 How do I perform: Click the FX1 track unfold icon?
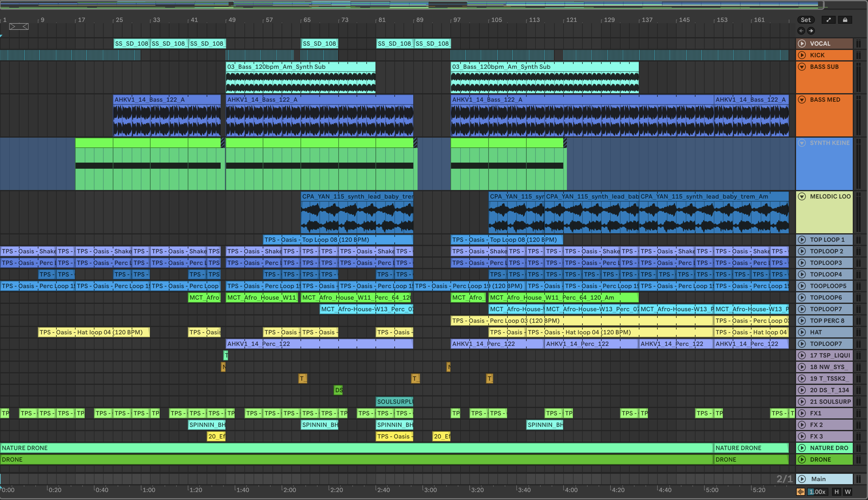802,413
